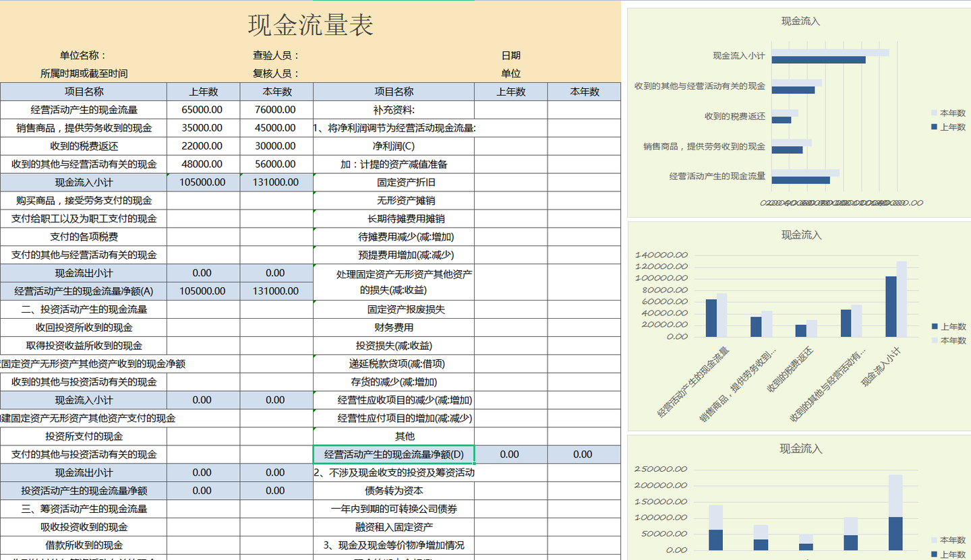Click the 固定资产折旧 row label
The height and width of the screenshot is (560, 971).
[396, 182]
